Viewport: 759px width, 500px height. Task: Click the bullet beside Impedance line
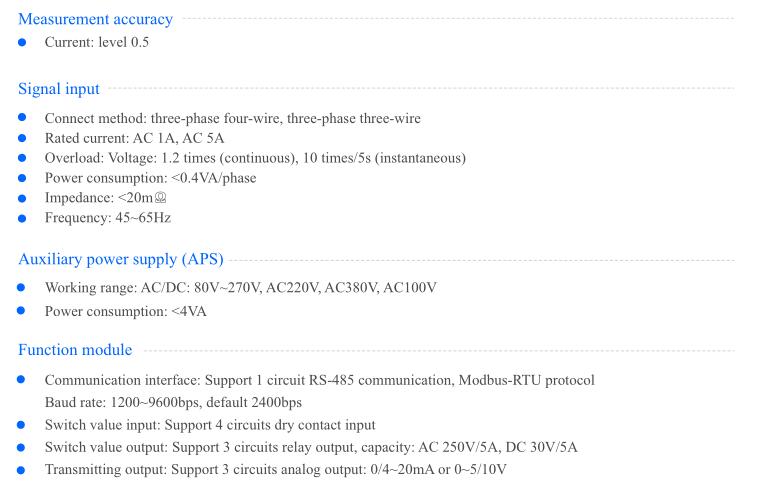pos(22,198)
